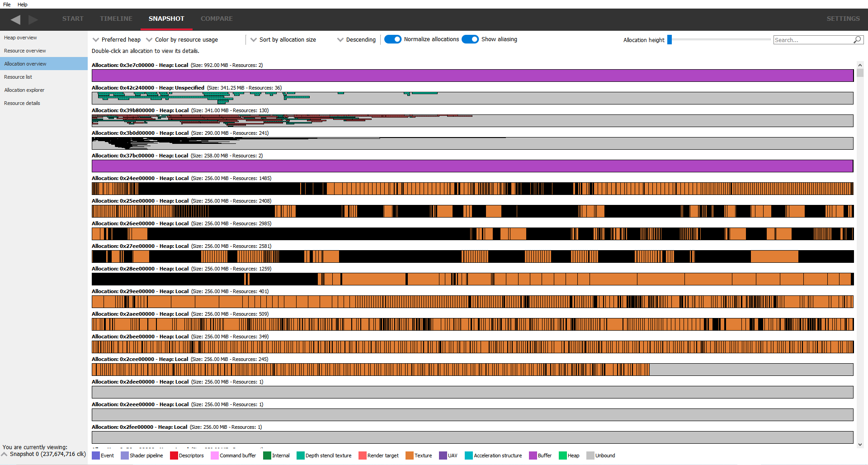The width and height of the screenshot is (868, 465).
Task: Select the Texture legend icon
Action: point(410,456)
